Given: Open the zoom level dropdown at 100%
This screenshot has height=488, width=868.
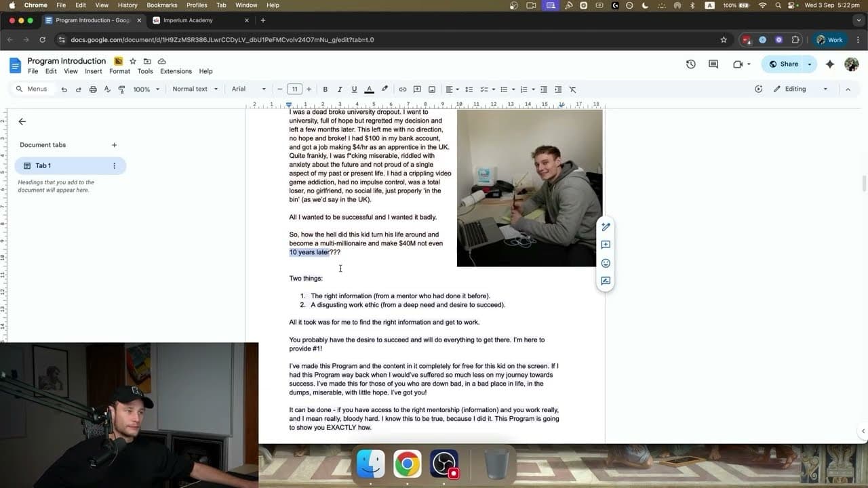Looking at the screenshot, I should (146, 89).
